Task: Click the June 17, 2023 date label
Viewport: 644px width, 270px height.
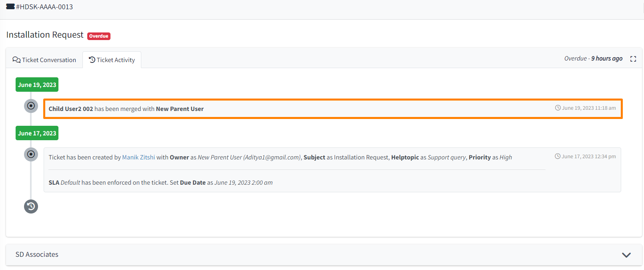Action: click(x=37, y=133)
